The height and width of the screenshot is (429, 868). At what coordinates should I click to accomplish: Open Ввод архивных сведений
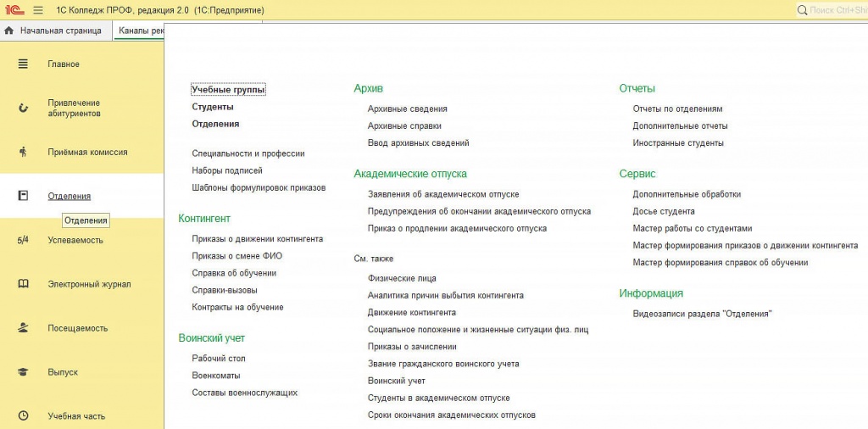click(418, 142)
